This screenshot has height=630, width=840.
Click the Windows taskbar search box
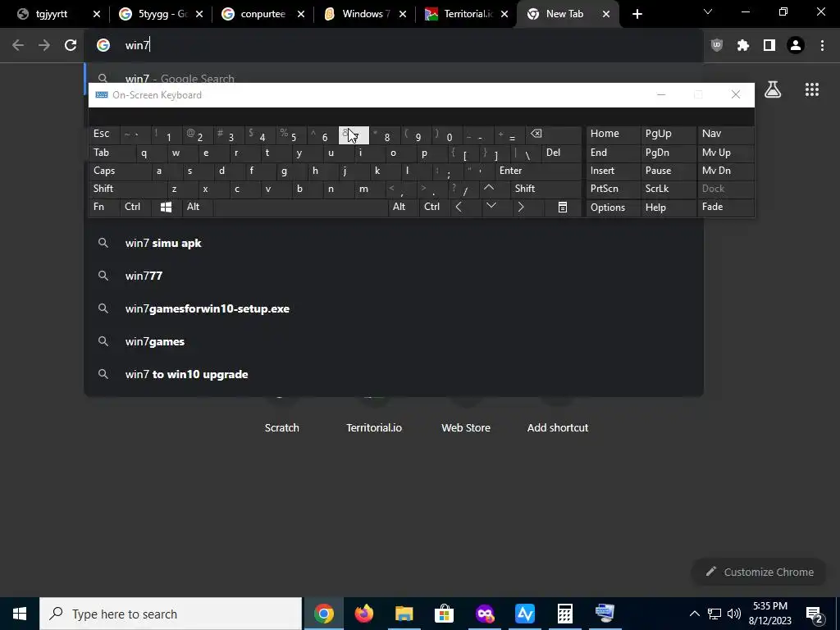coord(171,614)
